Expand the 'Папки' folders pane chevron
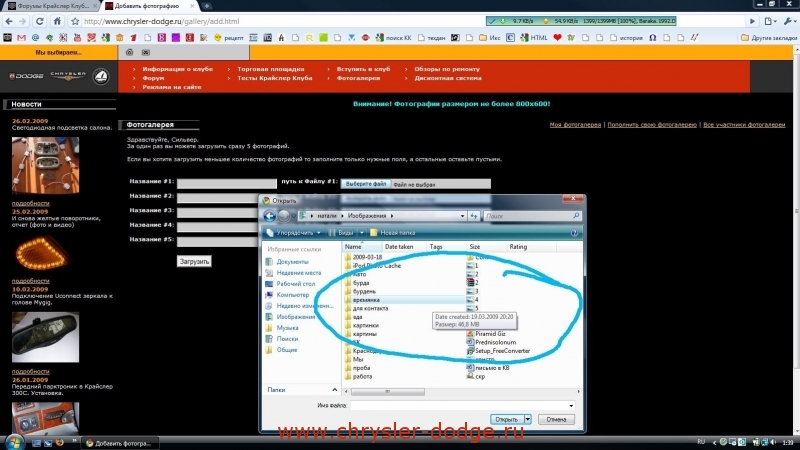The width and height of the screenshot is (800, 450). (x=335, y=390)
